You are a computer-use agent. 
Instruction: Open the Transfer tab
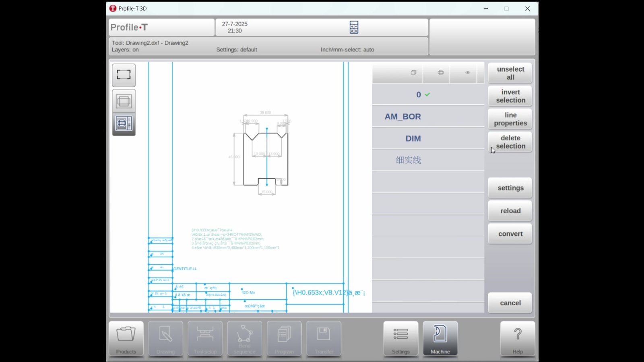point(324,339)
